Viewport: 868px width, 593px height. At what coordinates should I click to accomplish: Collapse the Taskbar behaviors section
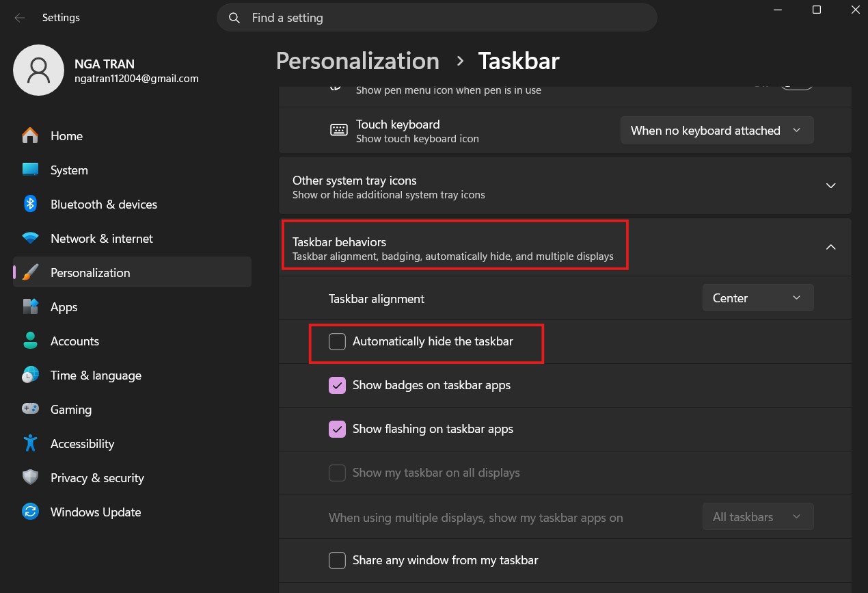click(x=830, y=248)
